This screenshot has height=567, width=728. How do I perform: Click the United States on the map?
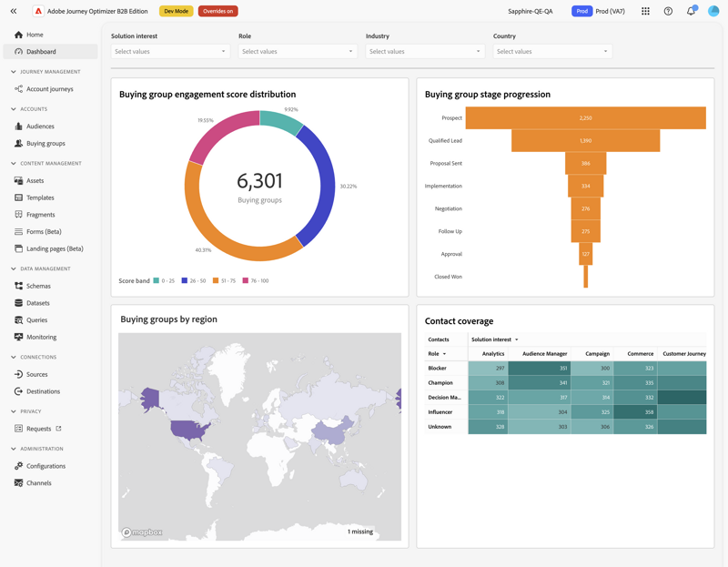pos(187,430)
